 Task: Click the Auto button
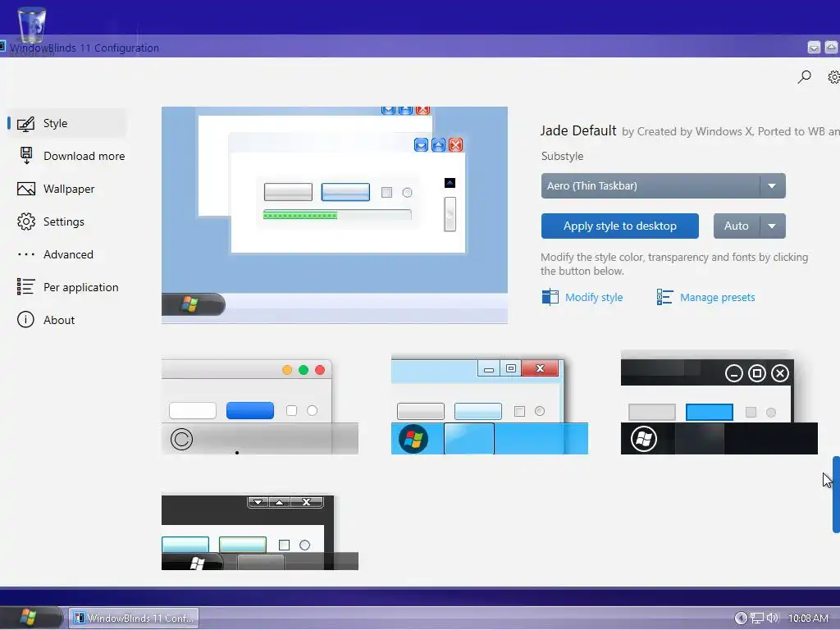(x=737, y=226)
